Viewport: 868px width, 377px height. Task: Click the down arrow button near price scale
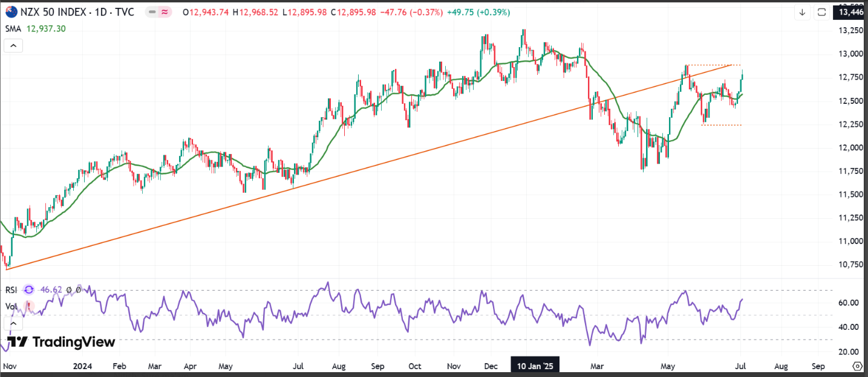point(802,12)
